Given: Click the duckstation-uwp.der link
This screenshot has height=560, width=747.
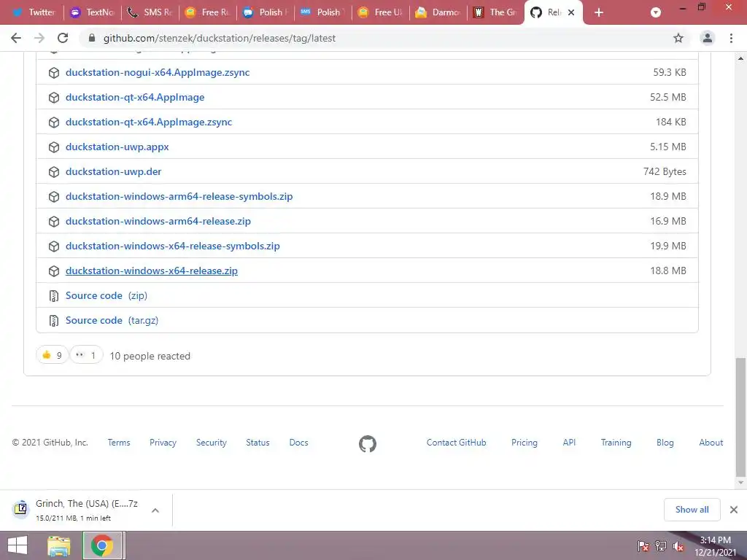Looking at the screenshot, I should [113, 171].
